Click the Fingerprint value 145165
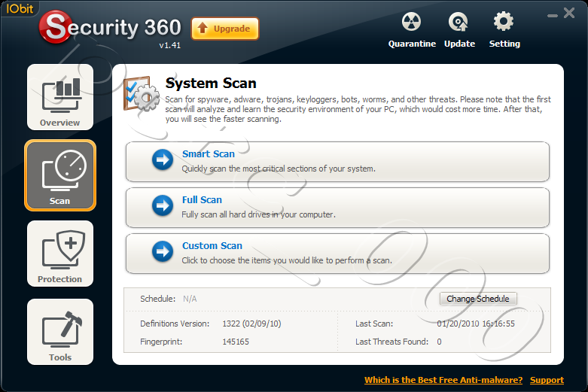This screenshot has height=392, width=588. point(236,342)
